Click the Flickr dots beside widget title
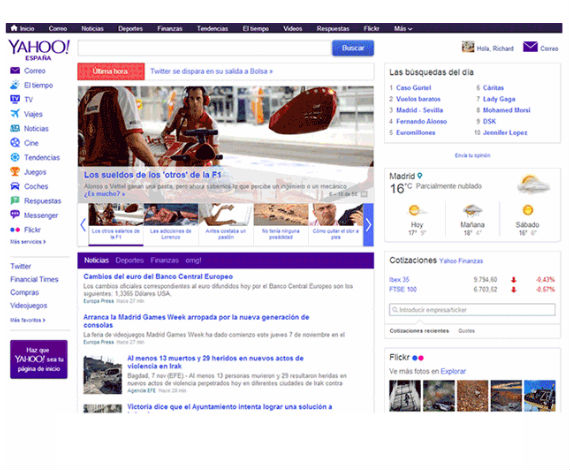Screen dimensions: 570x470 [x=418, y=358]
